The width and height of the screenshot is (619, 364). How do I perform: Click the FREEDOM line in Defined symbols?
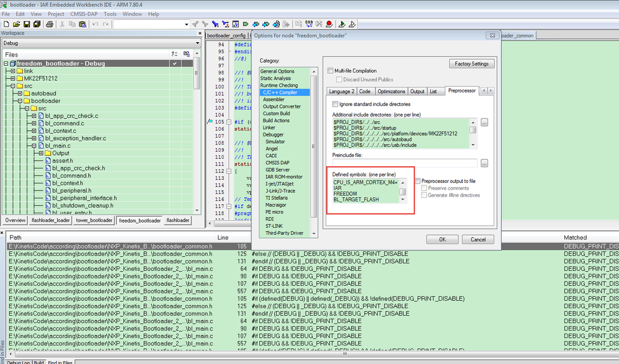(345, 194)
